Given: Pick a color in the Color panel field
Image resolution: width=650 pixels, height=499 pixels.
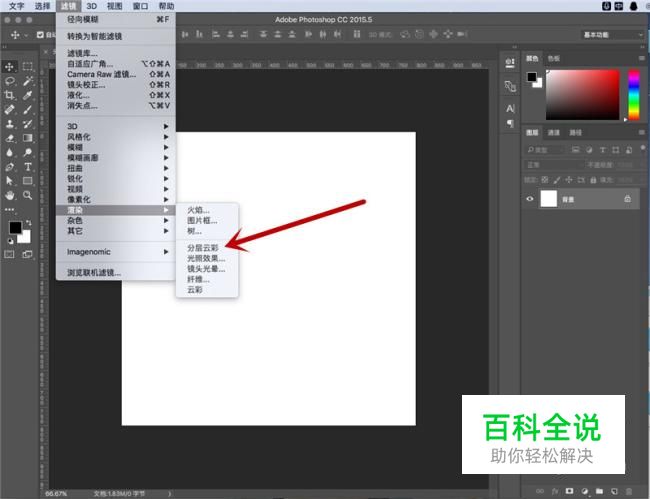Looking at the screenshot, I should click(x=582, y=95).
